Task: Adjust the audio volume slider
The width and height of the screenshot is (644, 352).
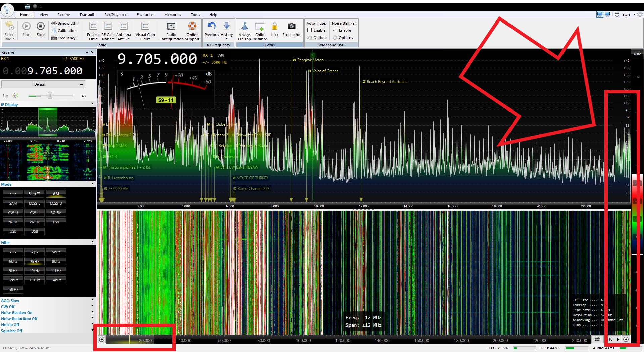Action: pyautogui.click(x=50, y=96)
